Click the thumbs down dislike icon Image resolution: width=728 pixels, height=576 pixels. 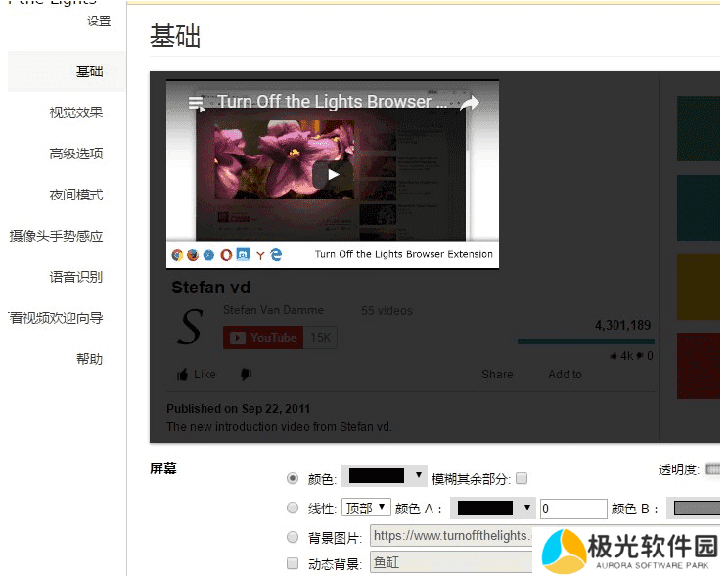[x=247, y=375]
